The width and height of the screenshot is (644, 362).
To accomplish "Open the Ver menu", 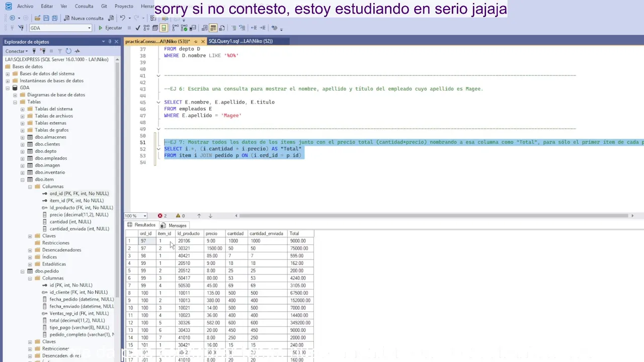I will (x=63, y=6).
